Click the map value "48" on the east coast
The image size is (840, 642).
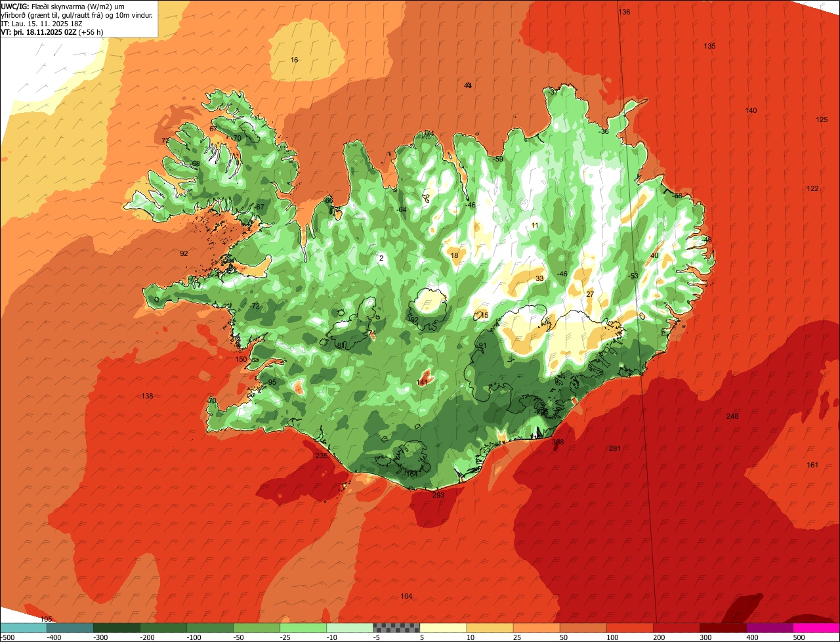coord(707,240)
